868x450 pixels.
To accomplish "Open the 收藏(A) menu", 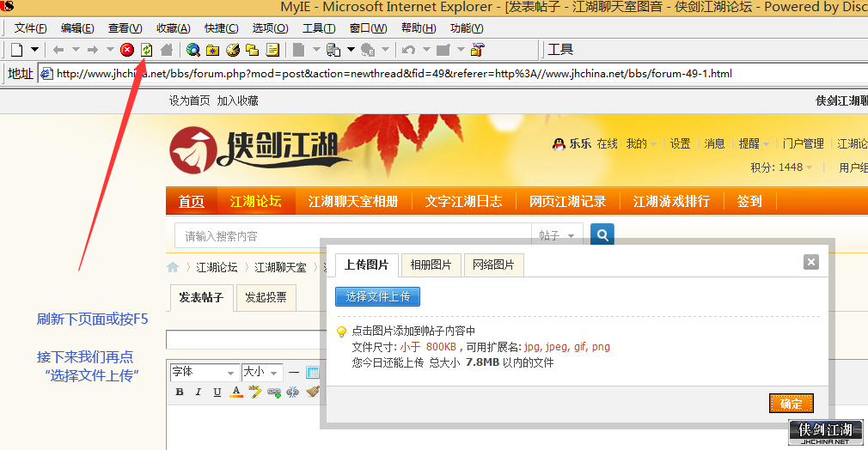I will pos(174,28).
